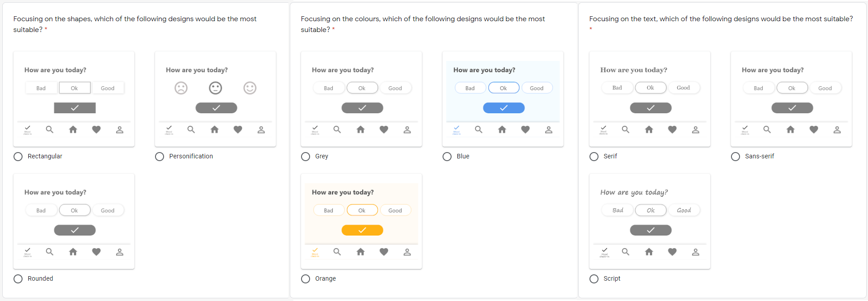
Task: Click the search icon in the Blue design preview
Action: pyautogui.click(x=479, y=130)
